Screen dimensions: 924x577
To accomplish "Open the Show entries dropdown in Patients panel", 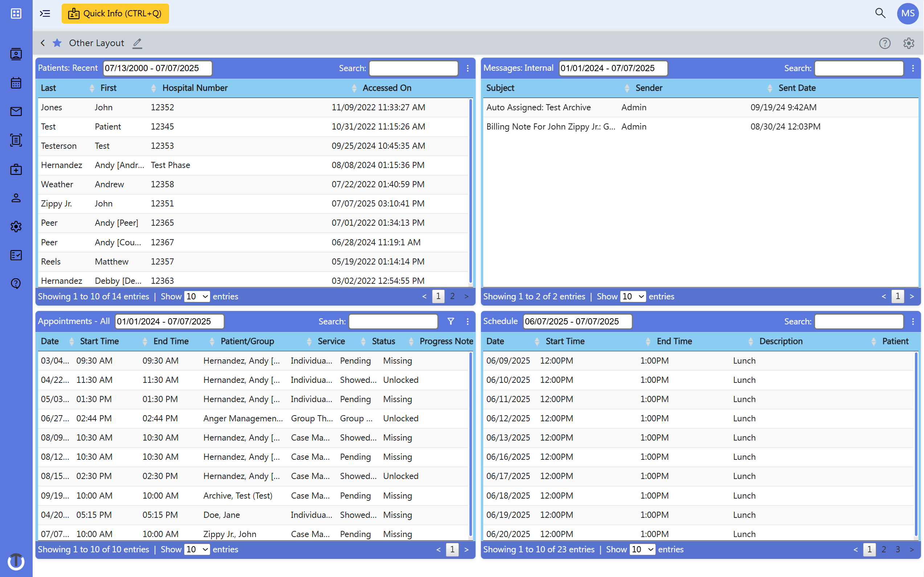I will (x=197, y=296).
